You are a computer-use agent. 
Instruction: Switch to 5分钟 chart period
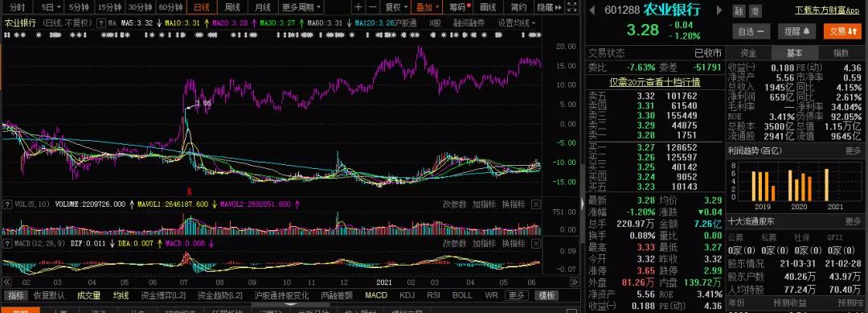pyautogui.click(x=79, y=7)
